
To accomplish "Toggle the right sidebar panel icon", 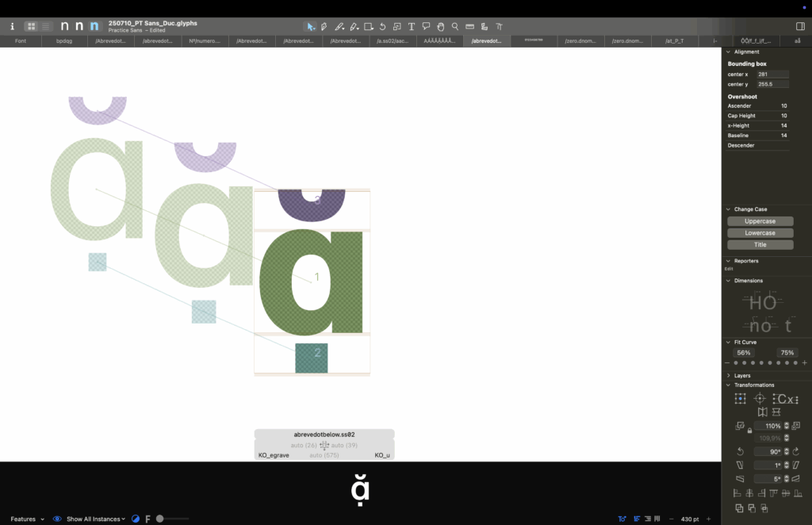I will click(x=800, y=26).
